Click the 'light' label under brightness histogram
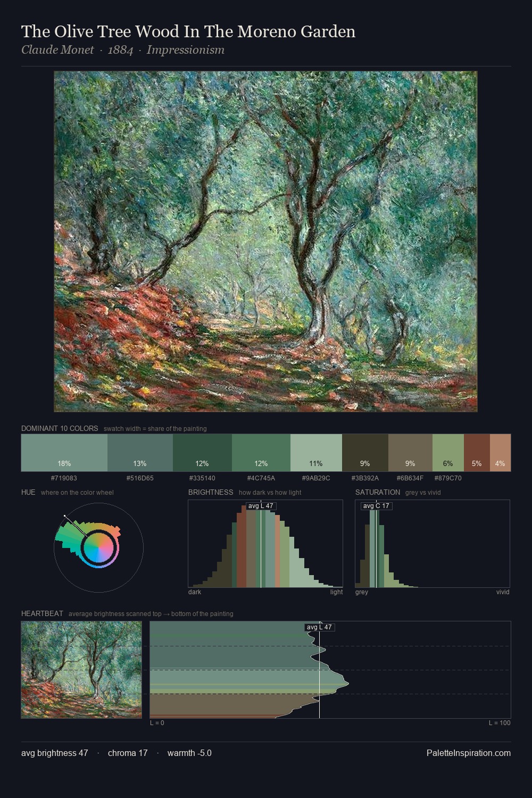Viewport: 532px width, 798px height. [x=337, y=592]
